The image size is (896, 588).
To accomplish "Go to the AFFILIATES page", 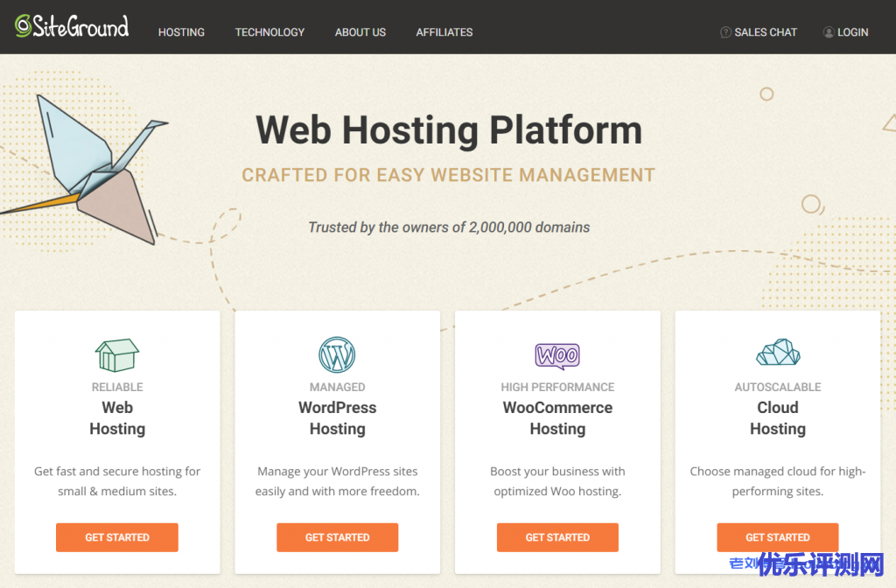I will [x=444, y=32].
